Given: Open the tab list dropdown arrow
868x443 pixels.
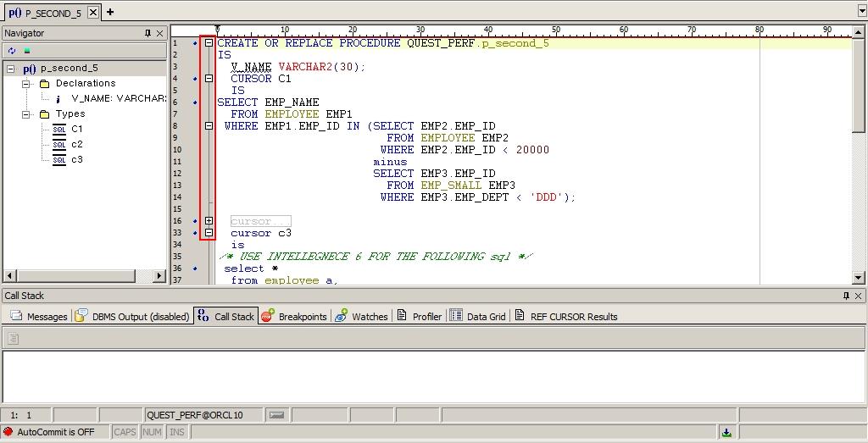Looking at the screenshot, I should pyautogui.click(x=862, y=12).
